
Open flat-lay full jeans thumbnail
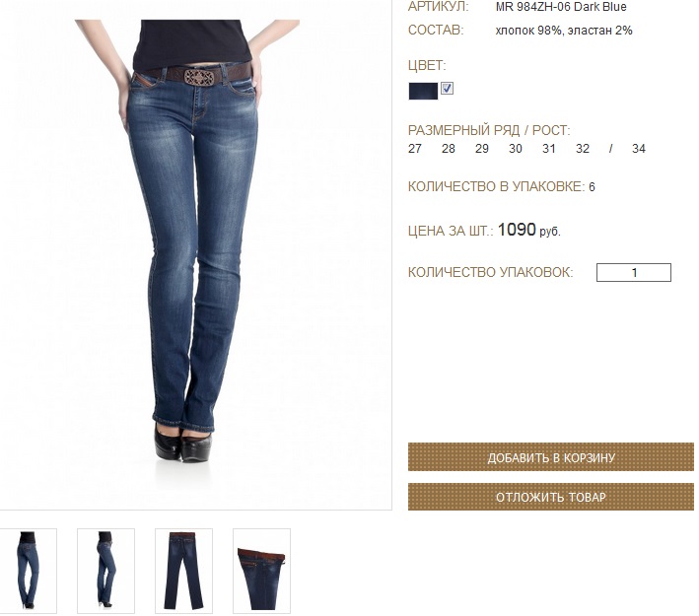183,571
